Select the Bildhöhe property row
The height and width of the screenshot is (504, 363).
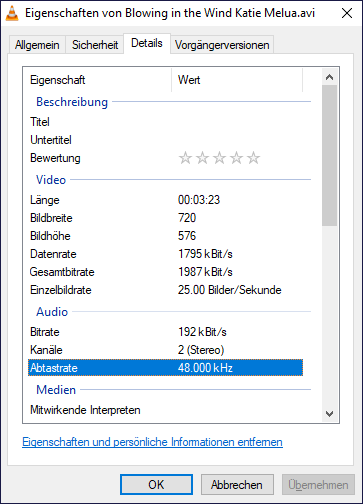(x=165, y=236)
